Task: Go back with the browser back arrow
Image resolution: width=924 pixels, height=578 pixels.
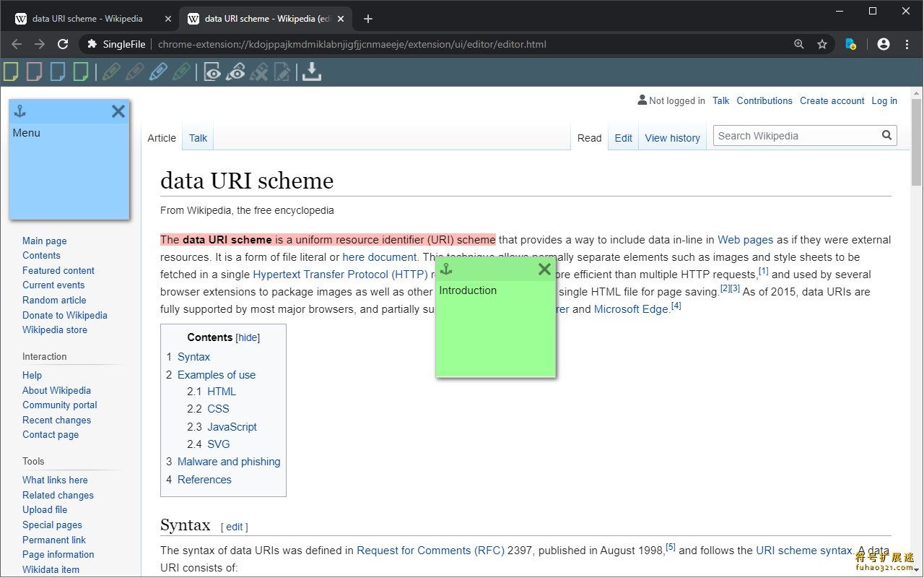Action: 17,44
